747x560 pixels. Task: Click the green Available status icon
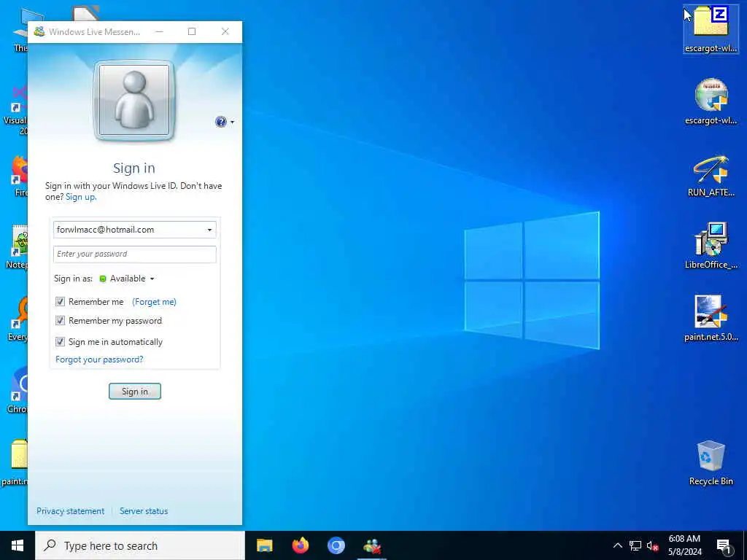102,279
